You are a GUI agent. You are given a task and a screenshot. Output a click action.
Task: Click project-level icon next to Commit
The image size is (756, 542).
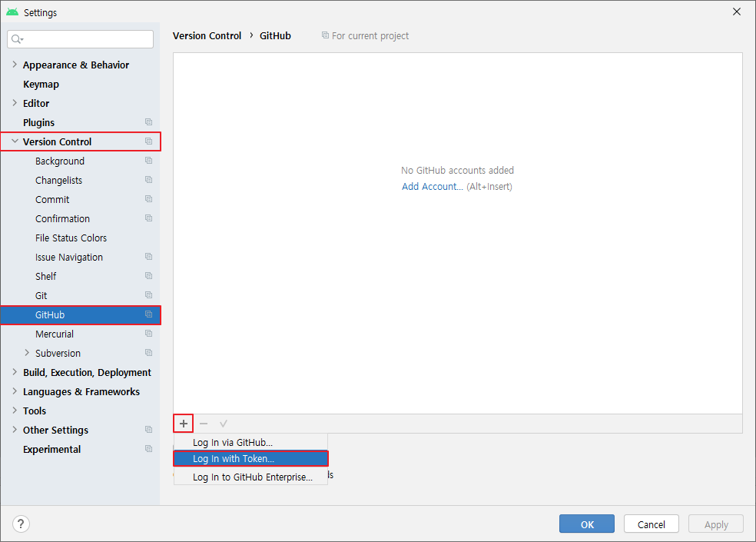tap(148, 199)
